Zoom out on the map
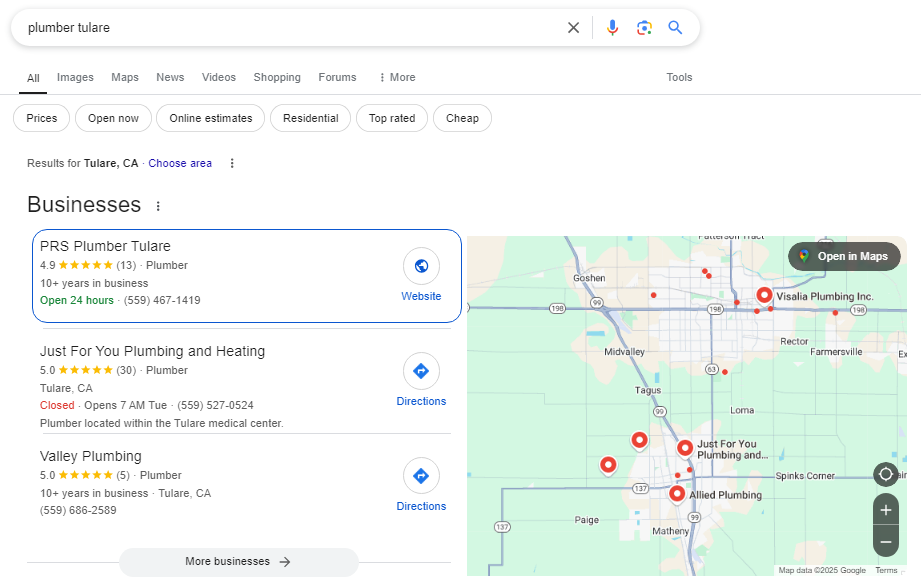This screenshot has height=587, width=921. pos(886,541)
